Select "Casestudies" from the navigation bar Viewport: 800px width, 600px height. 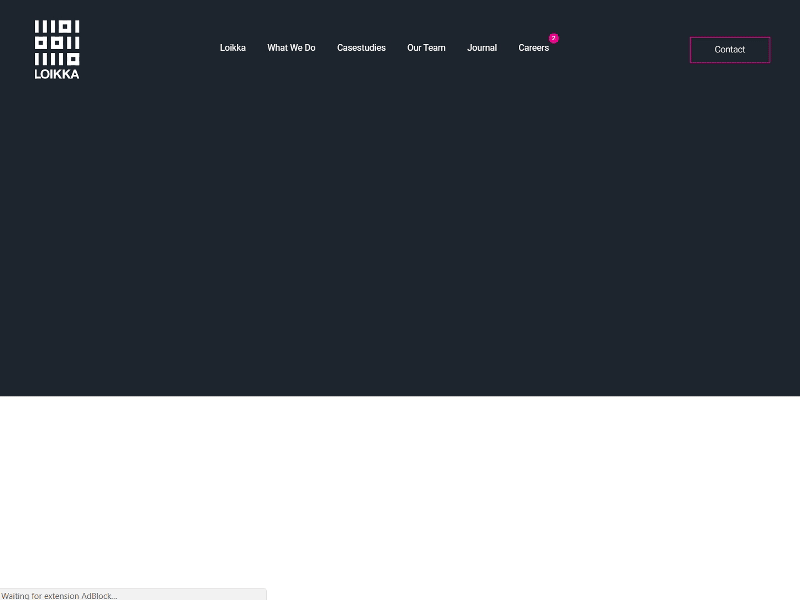(x=361, y=47)
